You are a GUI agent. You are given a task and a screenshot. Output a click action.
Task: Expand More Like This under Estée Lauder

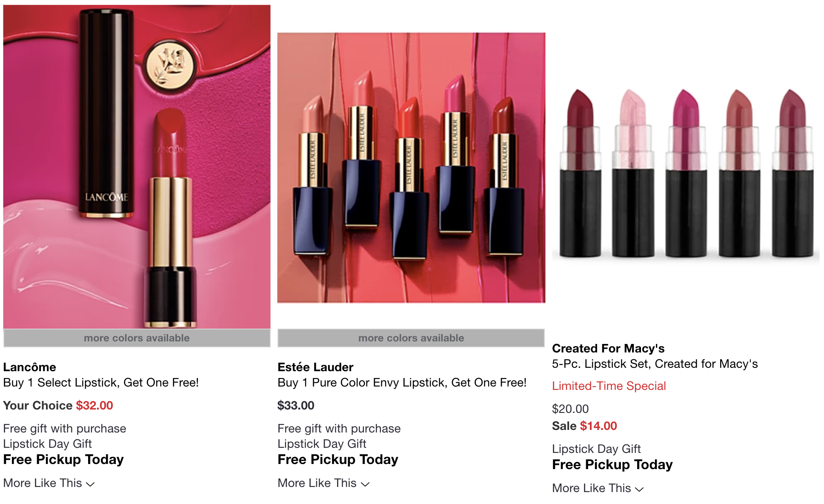(x=323, y=483)
